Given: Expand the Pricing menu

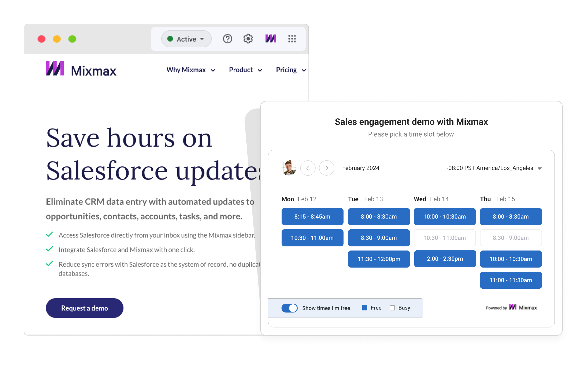Looking at the screenshot, I should [291, 70].
